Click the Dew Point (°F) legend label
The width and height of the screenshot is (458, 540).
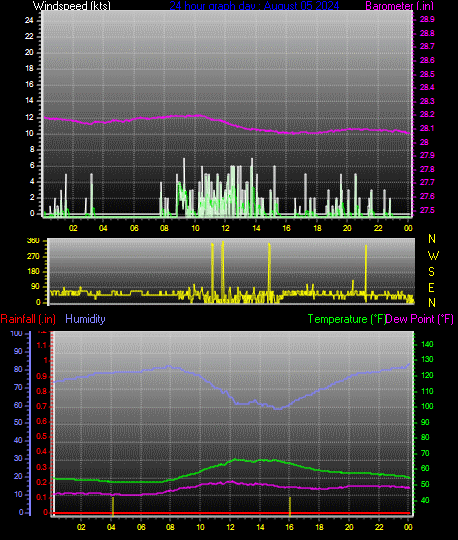[420, 319]
